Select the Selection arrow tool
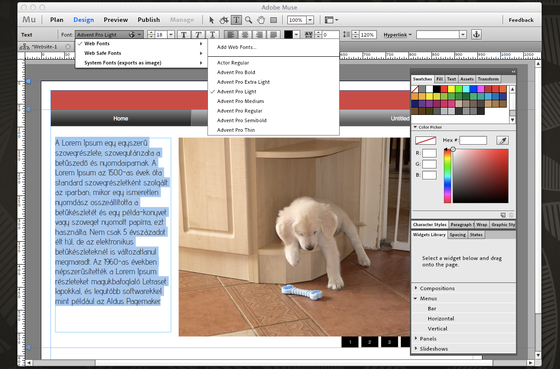The image size is (560, 369). coord(211,20)
